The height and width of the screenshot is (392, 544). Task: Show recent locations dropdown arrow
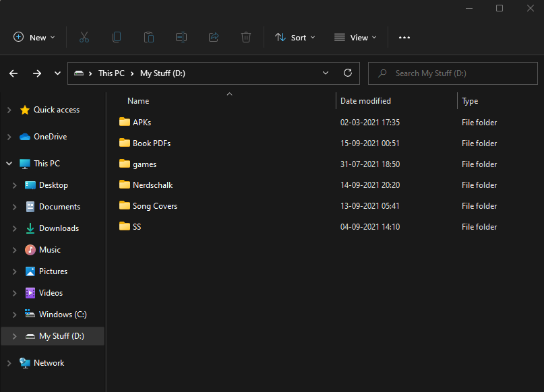click(x=57, y=73)
